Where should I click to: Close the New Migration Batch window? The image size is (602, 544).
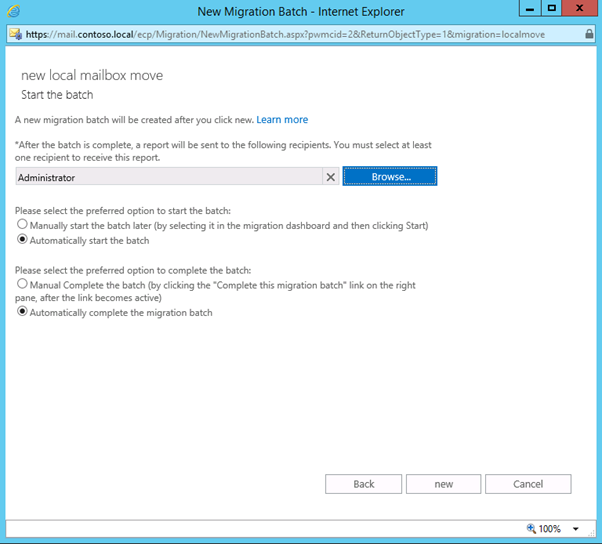(x=580, y=8)
